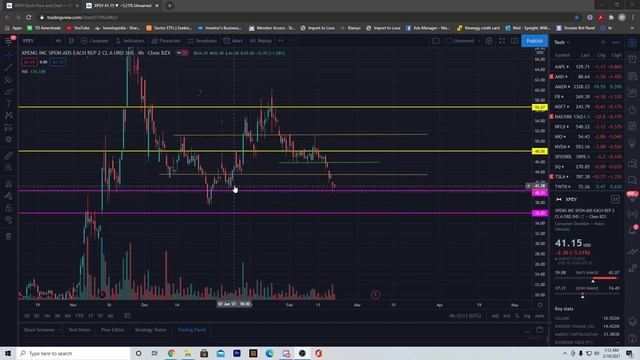
Task: Select the brush drawing tool
Action: (8, 91)
